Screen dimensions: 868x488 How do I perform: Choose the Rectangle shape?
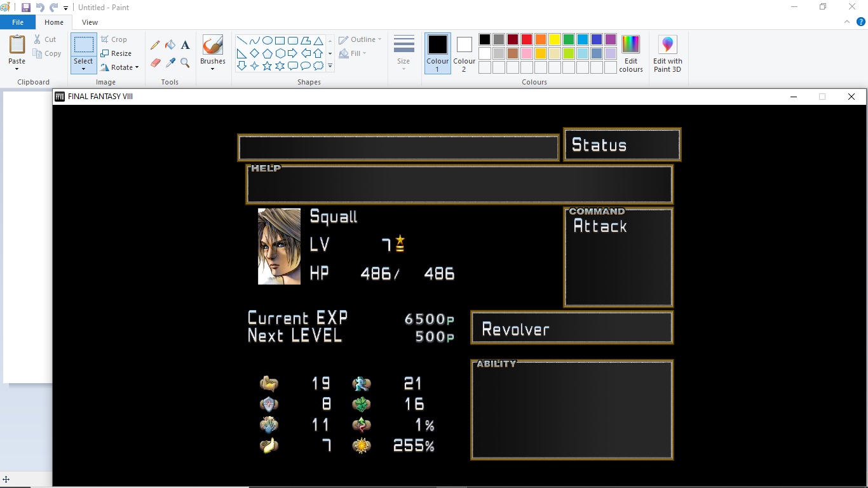[x=280, y=41]
